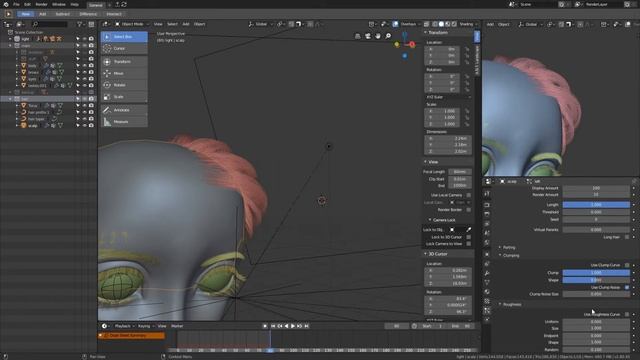Click the Difference selection mode button
The image size is (640, 360).
click(x=88, y=14)
